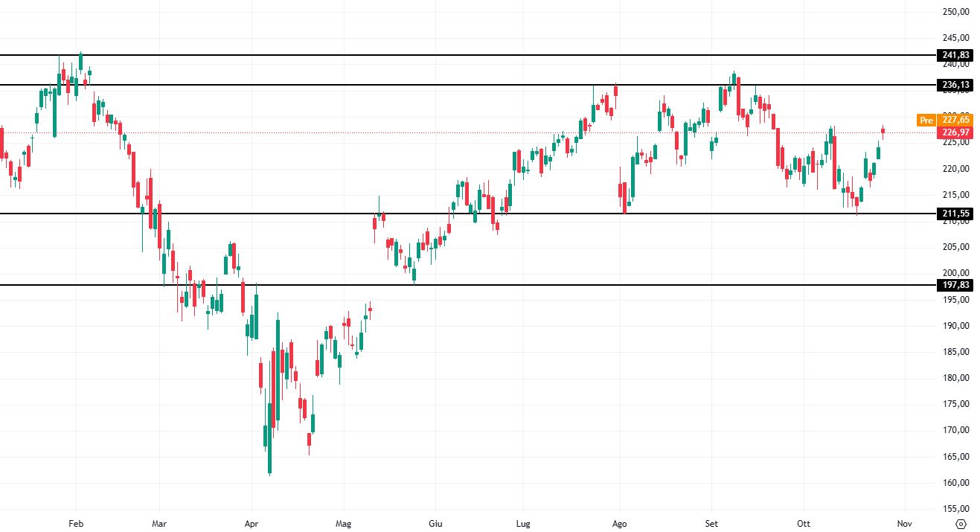Select the Lug marker on time axis
980x532 pixels.
(523, 524)
